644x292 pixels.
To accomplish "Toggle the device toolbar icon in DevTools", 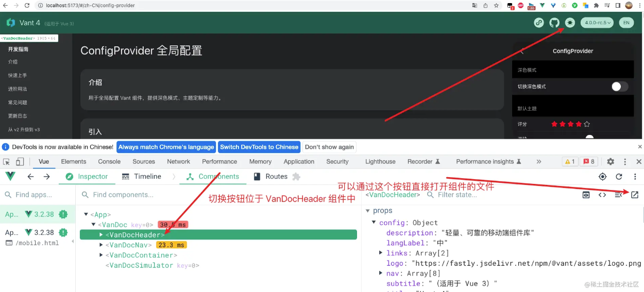I will click(20, 162).
